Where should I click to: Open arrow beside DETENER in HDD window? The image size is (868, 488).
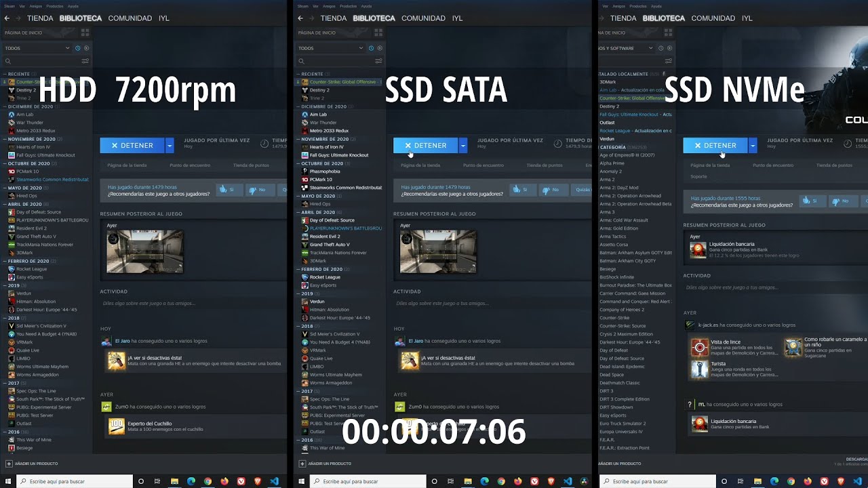170,145
